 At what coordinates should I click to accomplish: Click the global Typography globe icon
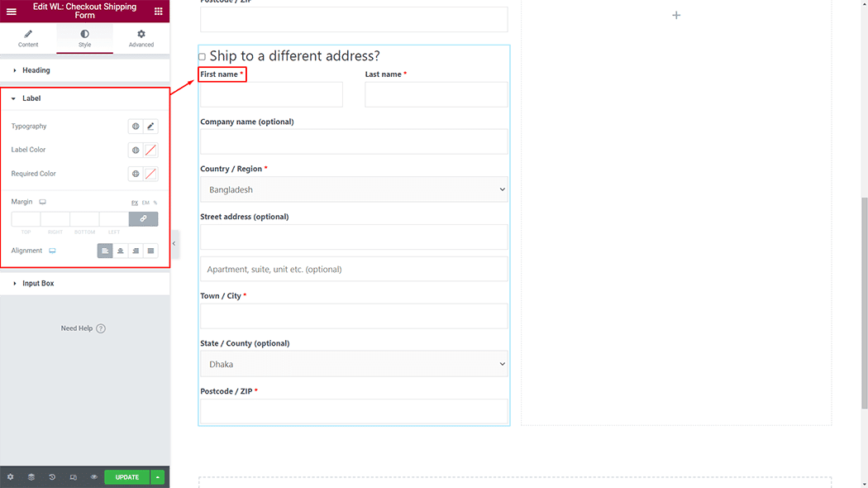[x=136, y=127]
